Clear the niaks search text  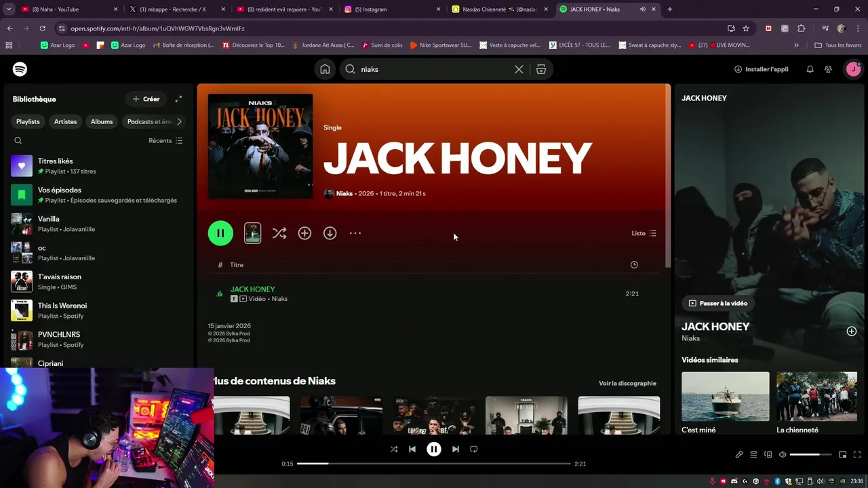519,69
